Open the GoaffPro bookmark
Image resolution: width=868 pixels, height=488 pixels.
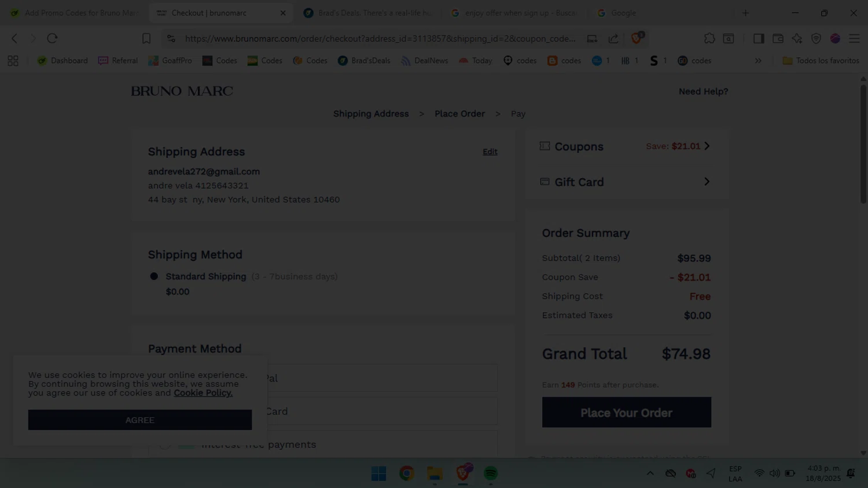(x=170, y=61)
